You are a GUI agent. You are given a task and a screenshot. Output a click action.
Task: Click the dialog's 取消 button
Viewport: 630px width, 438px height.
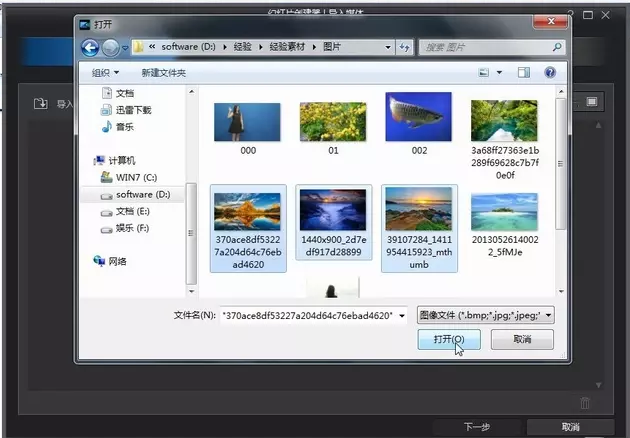coord(522,339)
